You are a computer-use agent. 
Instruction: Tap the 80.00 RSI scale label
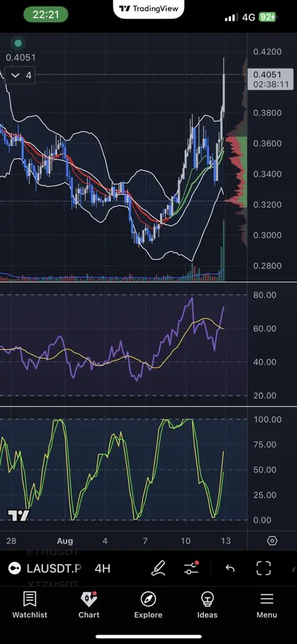tap(264, 295)
